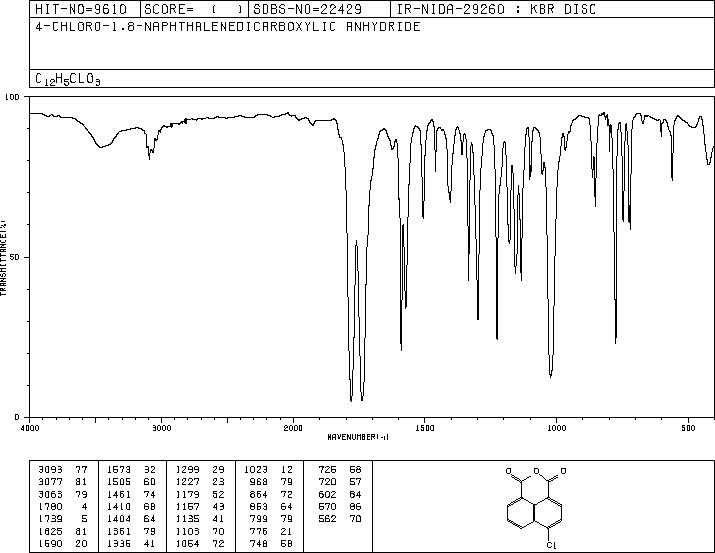Viewport: 715px width, 553px height.
Task: Click peak table entry 1179
Action: (x=187, y=494)
